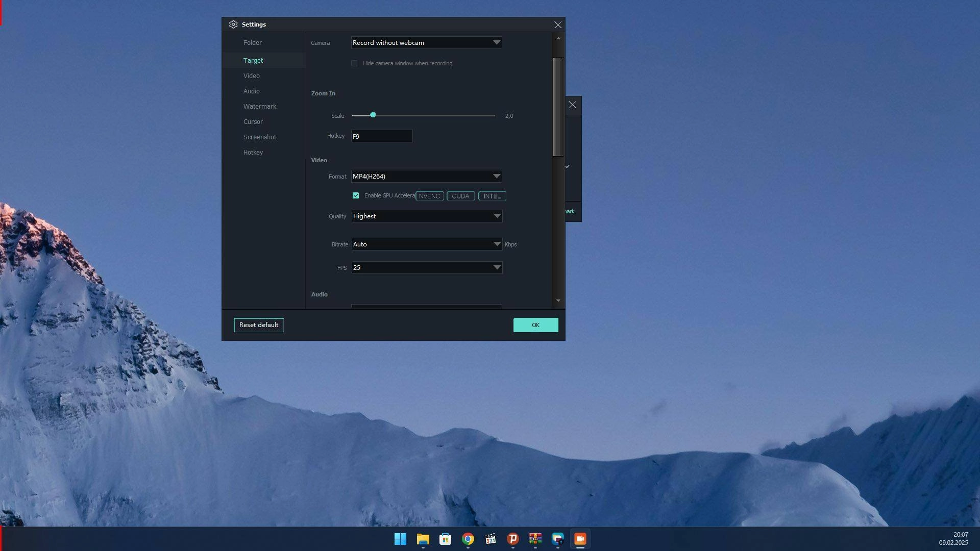Screen dimensions: 980x551
Task: Go to the Screenshot settings section
Action: coord(260,137)
